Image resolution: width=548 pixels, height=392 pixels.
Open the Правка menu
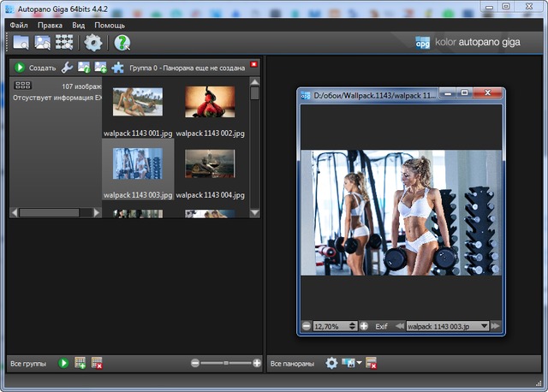49,26
